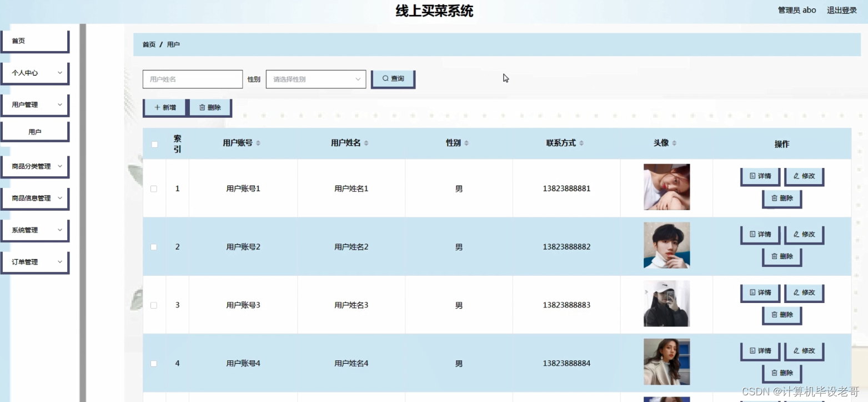Focus the 用户姓名 search field

click(x=193, y=79)
